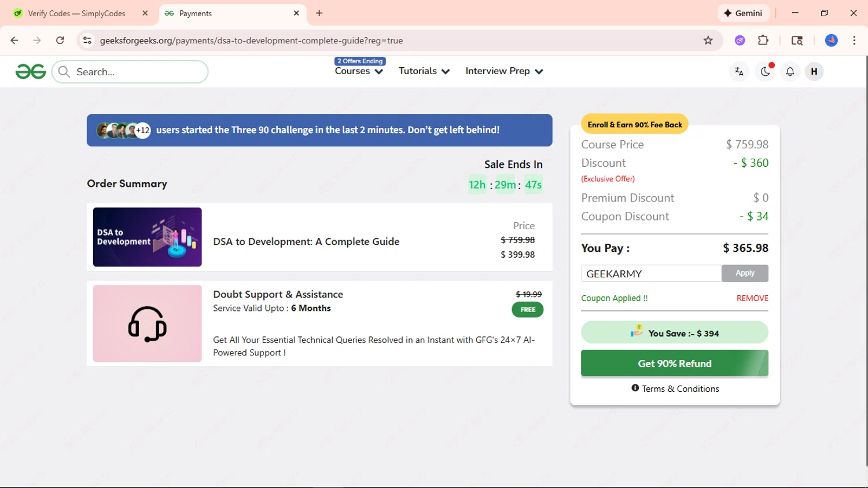Open the H profile avatar
This screenshot has height=488, width=868.
pyautogui.click(x=814, y=72)
